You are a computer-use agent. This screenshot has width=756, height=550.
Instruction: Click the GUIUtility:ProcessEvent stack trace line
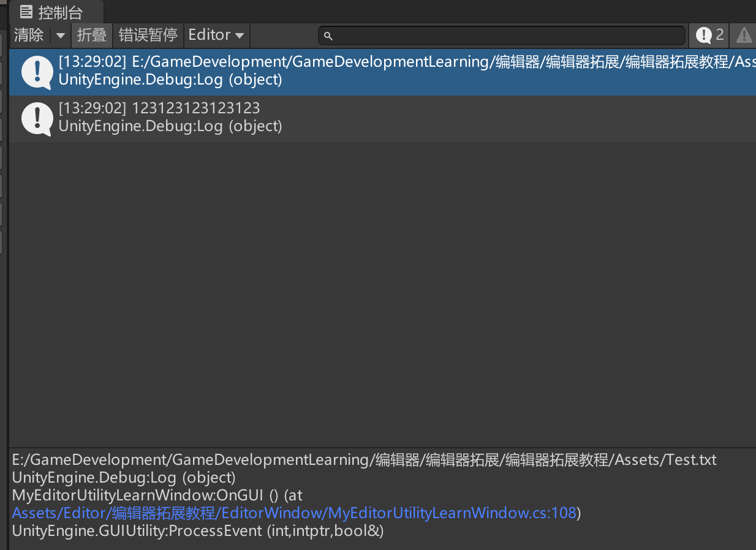click(197, 530)
